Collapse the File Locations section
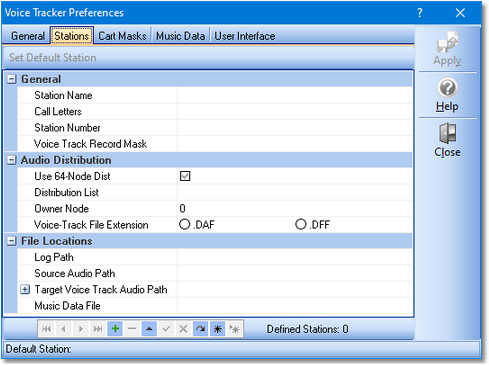The image size is (489, 366). pos(12,241)
